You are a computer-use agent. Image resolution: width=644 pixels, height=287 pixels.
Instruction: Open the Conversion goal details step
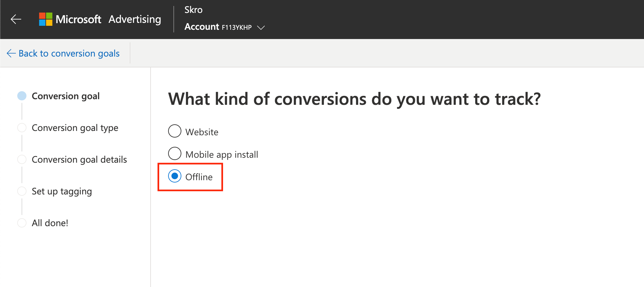[79, 159]
